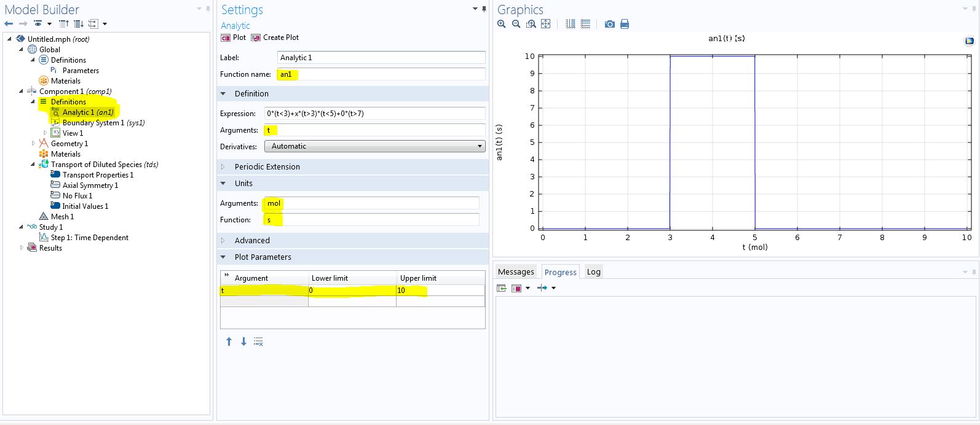Click the Expand All icon in Model Builder
Screen dimensions: 980x425
78,24
